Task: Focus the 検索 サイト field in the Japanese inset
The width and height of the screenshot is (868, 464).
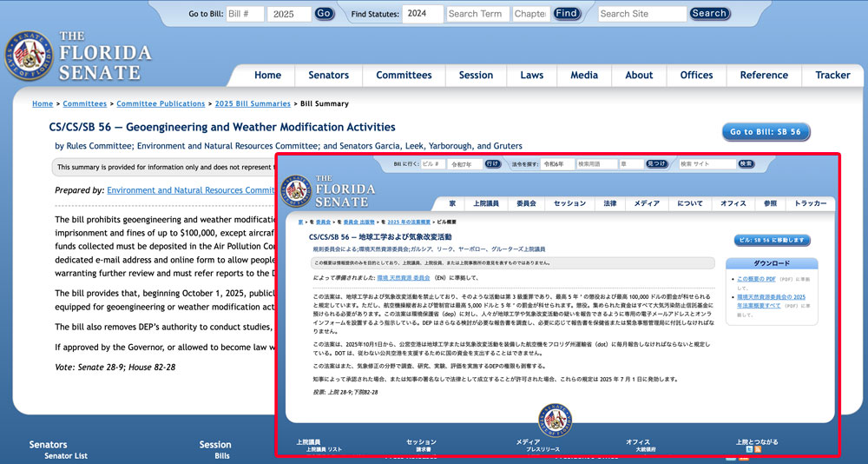Action: (x=707, y=164)
